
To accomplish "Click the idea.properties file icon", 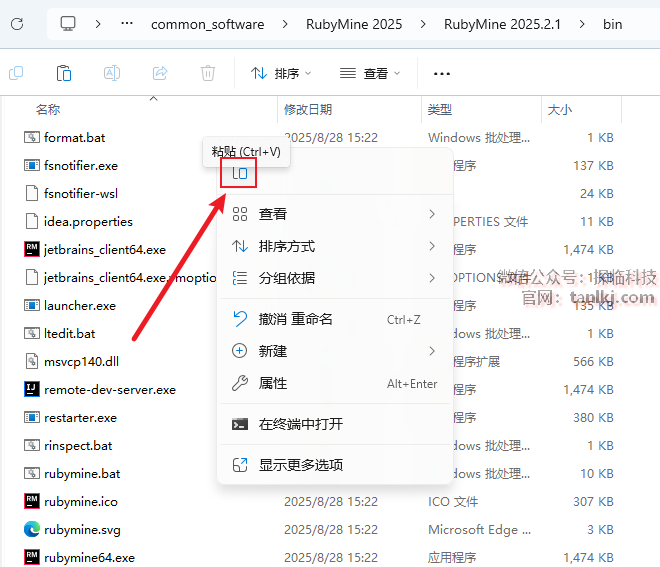I will [x=32, y=221].
